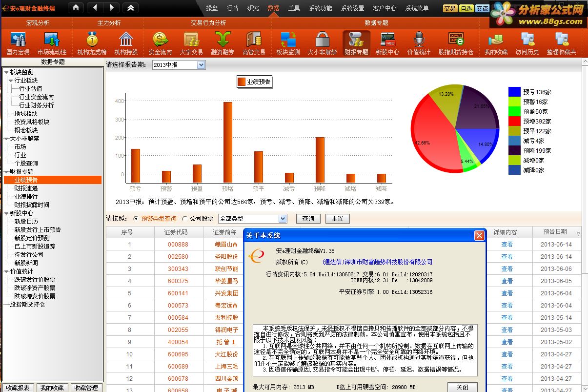Collapse the 大小非解禁 tree node

[x=6, y=139]
